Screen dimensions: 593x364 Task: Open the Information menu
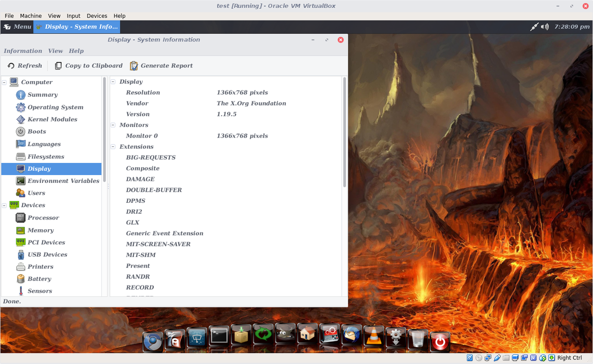(23, 51)
